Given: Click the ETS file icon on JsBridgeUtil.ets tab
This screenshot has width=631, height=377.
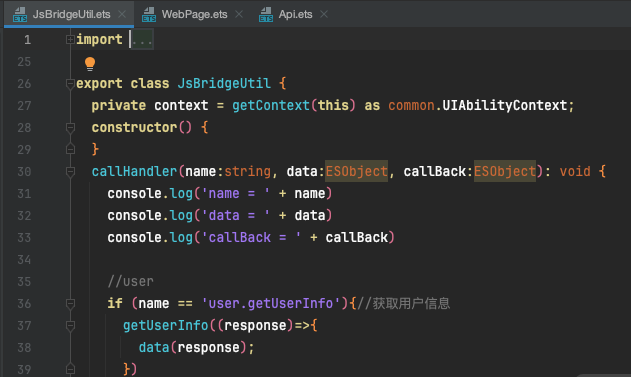Looking at the screenshot, I should point(20,14).
